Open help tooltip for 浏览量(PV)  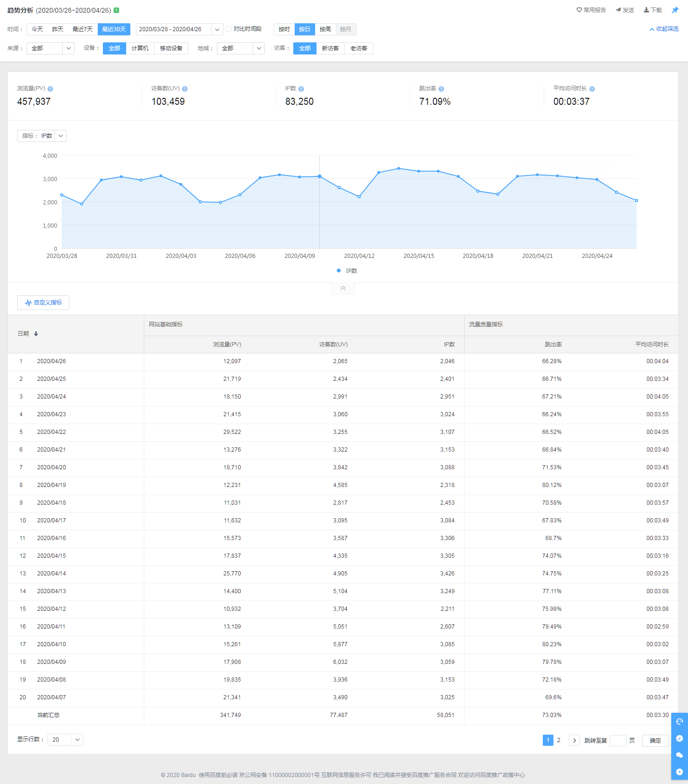coord(50,89)
